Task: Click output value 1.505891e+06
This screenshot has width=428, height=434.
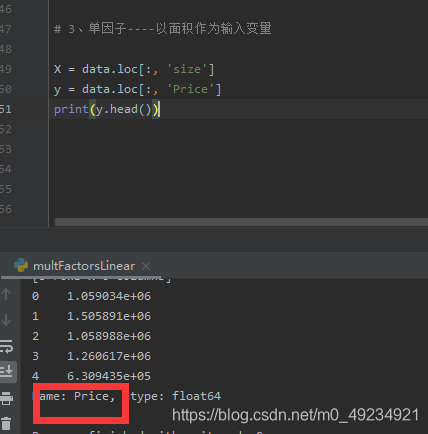Action: [x=109, y=316]
